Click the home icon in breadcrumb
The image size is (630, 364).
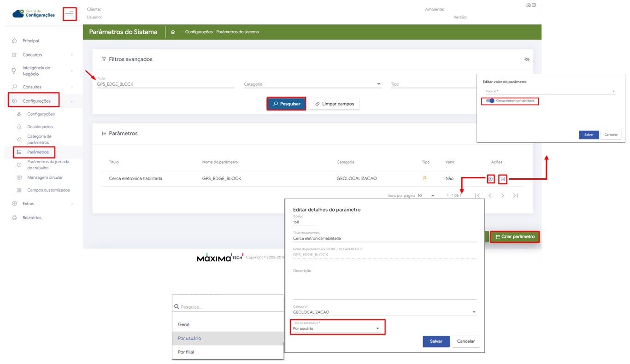click(173, 32)
